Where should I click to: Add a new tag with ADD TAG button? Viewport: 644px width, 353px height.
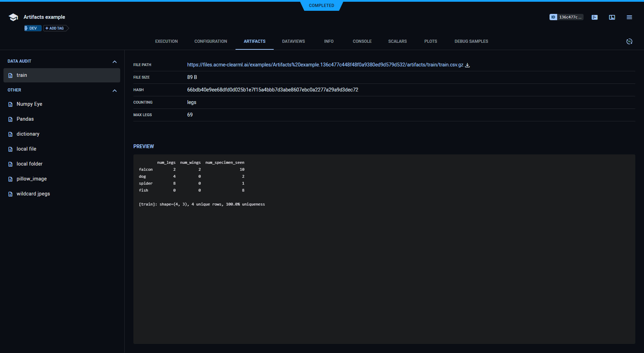[x=55, y=28]
